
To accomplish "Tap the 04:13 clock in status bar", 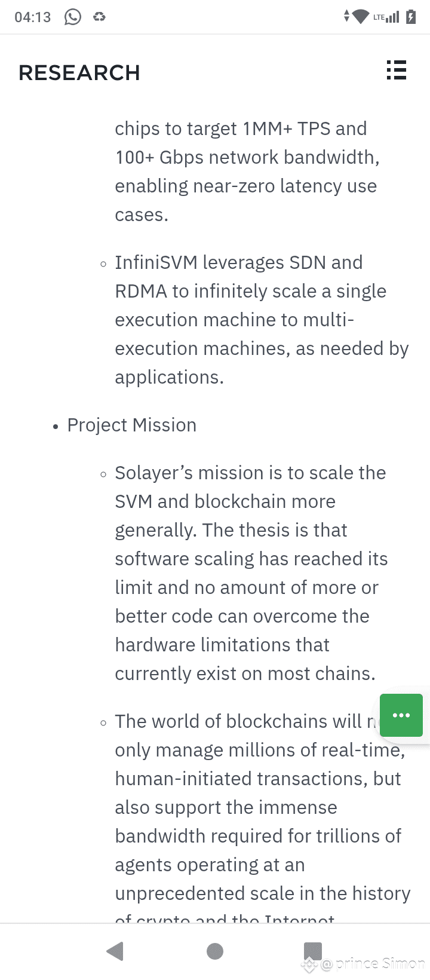I will point(33,17).
